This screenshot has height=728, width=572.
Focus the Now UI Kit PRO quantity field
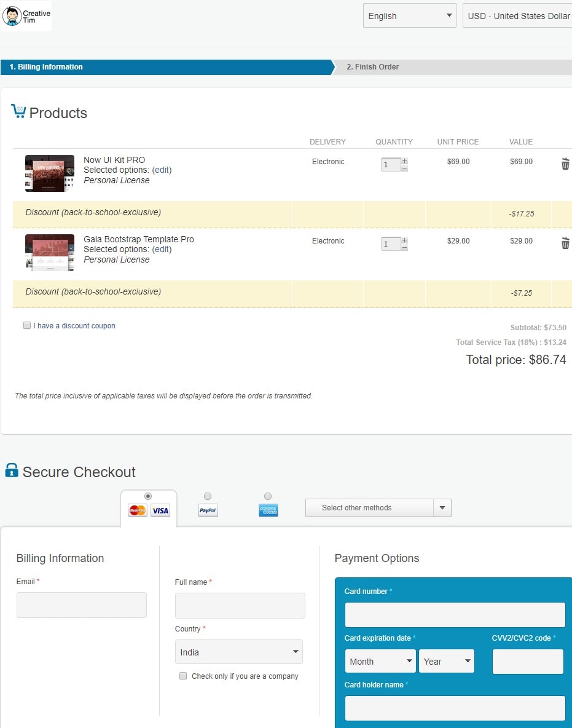coord(391,164)
